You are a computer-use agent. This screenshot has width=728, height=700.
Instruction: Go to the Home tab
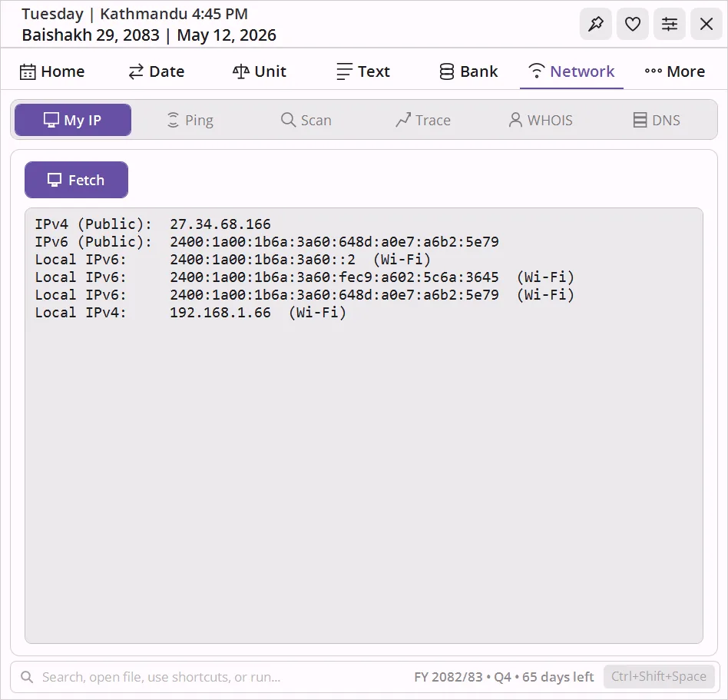[x=52, y=71]
